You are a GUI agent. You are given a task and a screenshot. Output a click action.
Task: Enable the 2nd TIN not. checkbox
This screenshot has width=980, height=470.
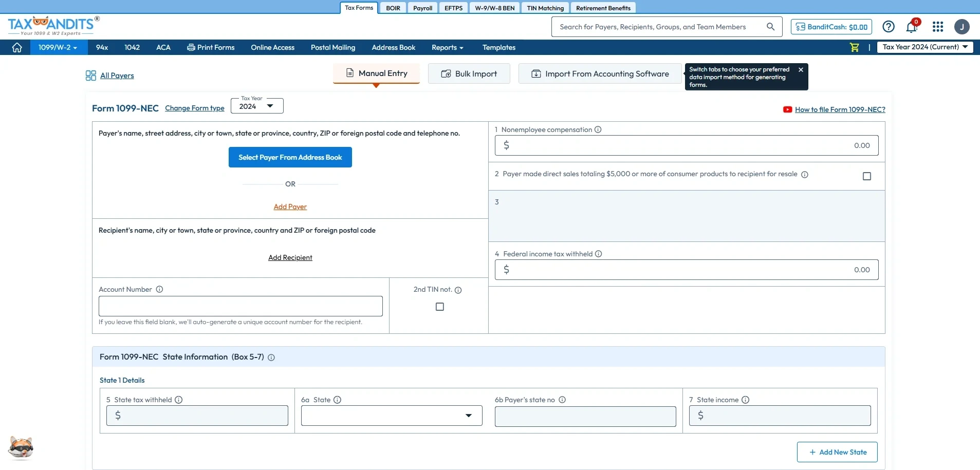(439, 306)
